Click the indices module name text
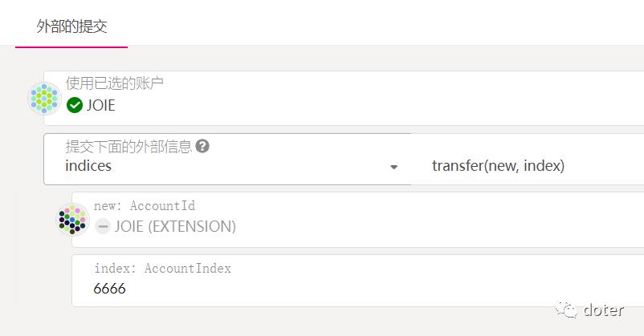 [x=88, y=166]
